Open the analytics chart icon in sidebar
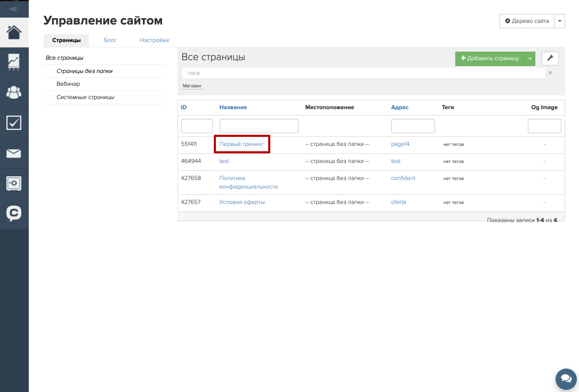This screenshot has width=579, height=392. tap(14, 62)
